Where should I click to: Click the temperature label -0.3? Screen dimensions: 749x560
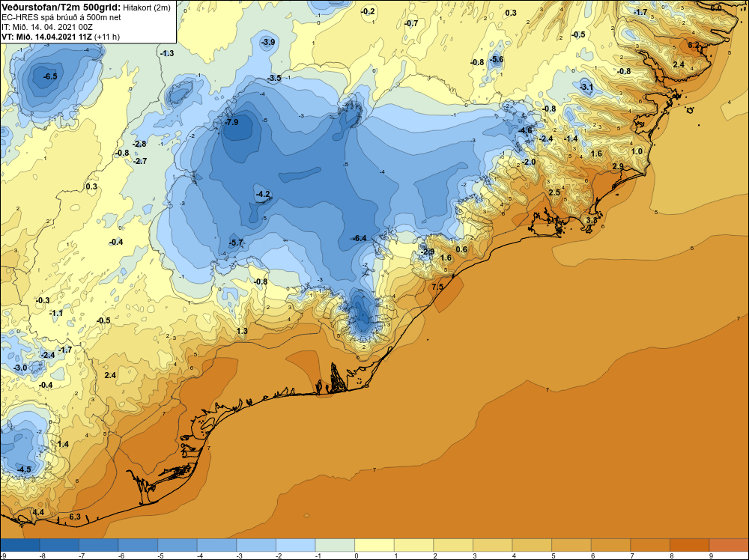[x=43, y=300]
